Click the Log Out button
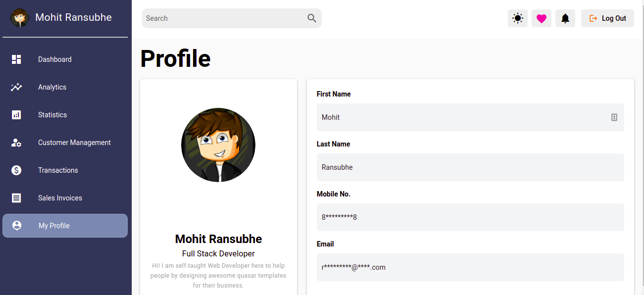644x295 pixels. [x=607, y=18]
